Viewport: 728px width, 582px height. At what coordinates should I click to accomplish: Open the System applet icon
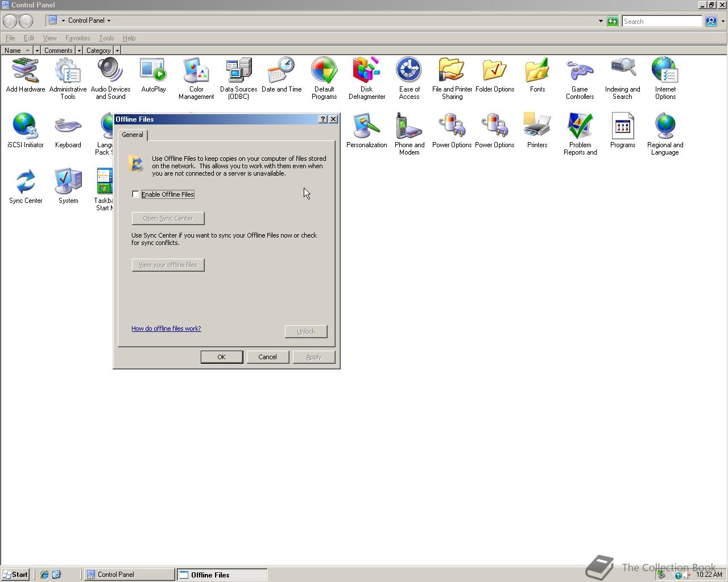click(68, 186)
